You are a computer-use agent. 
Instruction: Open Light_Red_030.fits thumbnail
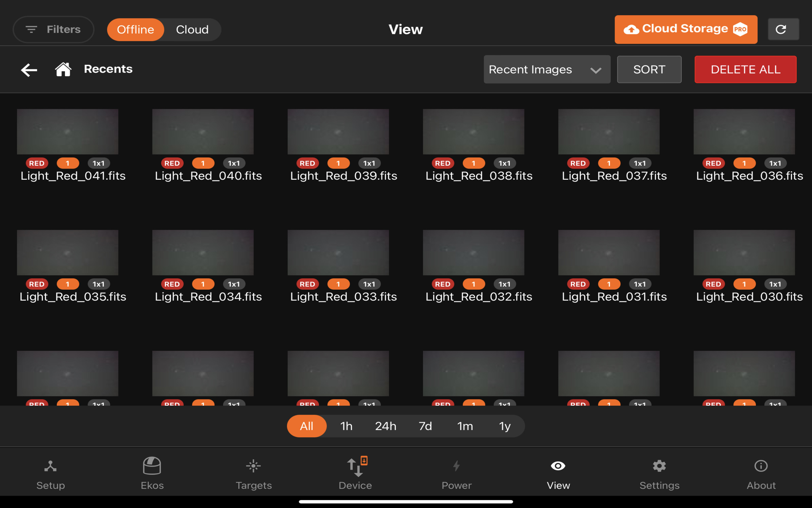pyautogui.click(x=744, y=253)
